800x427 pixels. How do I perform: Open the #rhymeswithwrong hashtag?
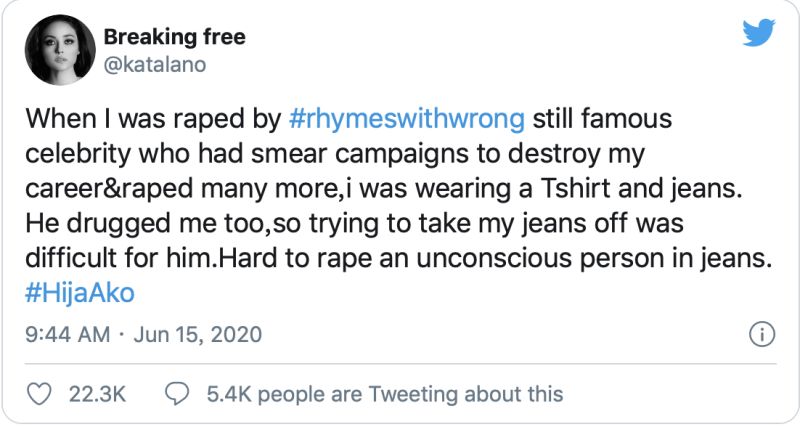407,118
